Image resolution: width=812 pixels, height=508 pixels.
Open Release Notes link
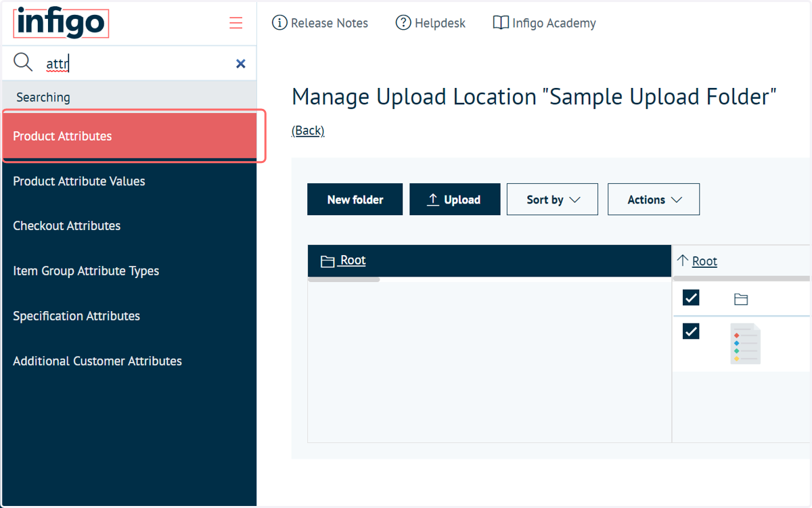pos(320,23)
